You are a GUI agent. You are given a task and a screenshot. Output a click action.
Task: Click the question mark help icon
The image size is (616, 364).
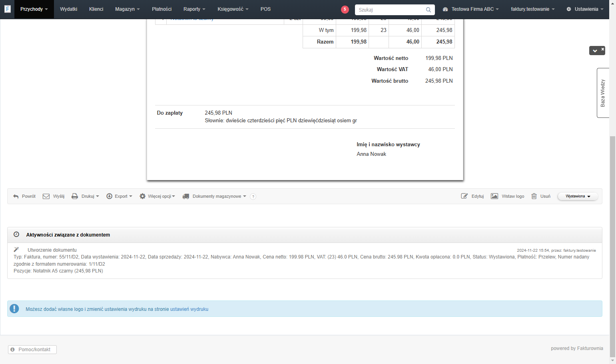coord(253,197)
